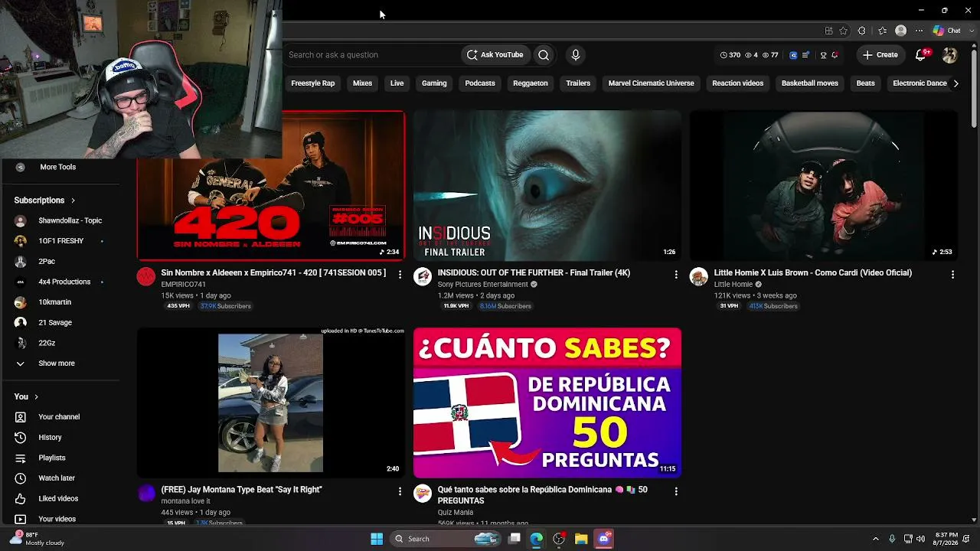Image resolution: width=980 pixels, height=551 pixels.
Task: Open Discord from the taskbar
Action: [x=604, y=539]
